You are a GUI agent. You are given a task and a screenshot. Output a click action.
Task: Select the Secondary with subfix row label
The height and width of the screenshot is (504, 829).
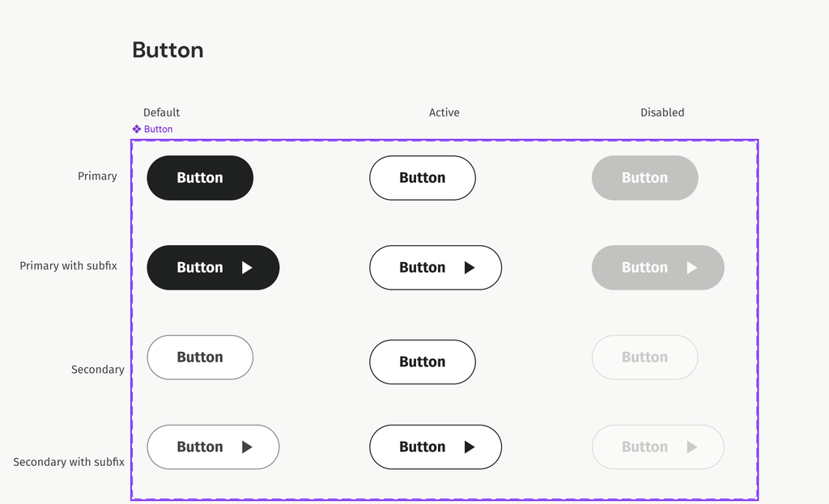(x=69, y=462)
